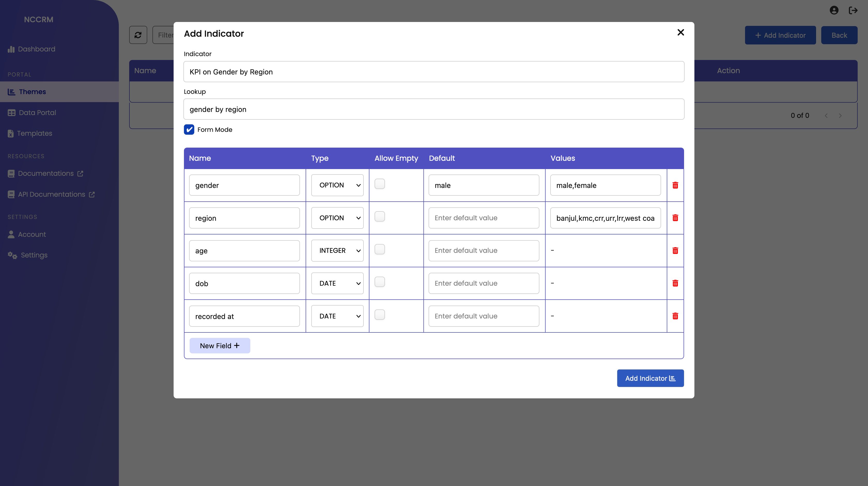Submit with the dialog's Add Indicator button
Viewport: 868px width, 486px height.
(x=650, y=378)
